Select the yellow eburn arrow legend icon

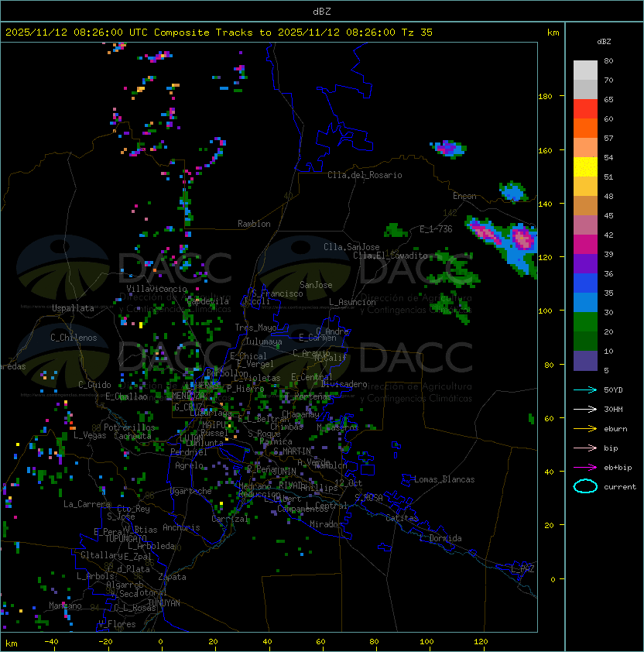pos(585,429)
